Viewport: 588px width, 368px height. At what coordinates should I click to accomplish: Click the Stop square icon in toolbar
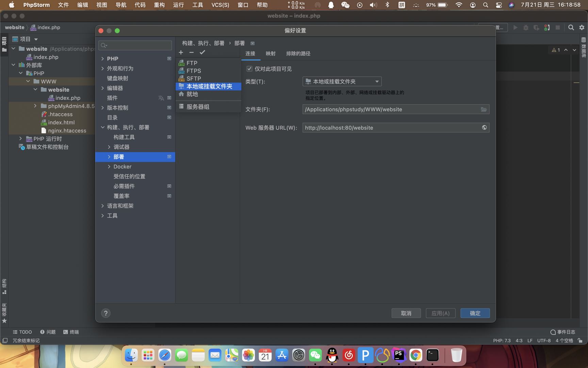558,28
